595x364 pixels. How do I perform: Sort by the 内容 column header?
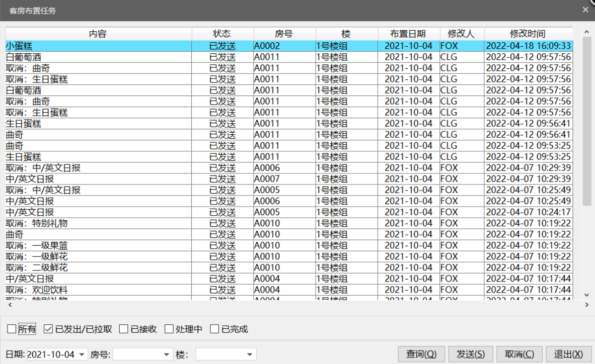point(98,34)
